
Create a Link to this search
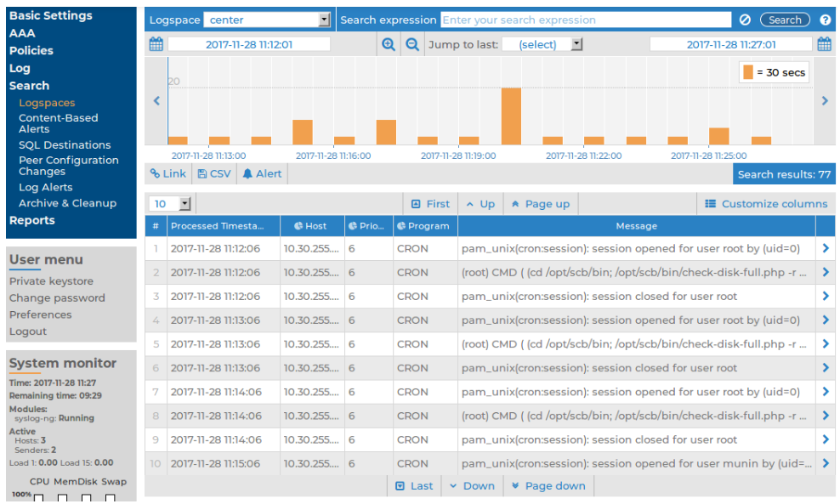[168, 173]
